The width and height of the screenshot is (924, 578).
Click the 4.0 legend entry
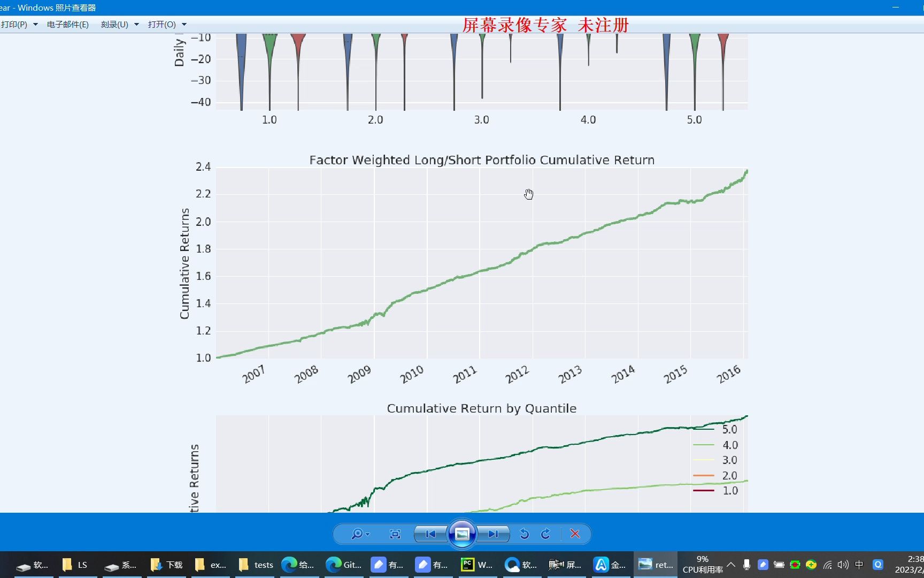click(x=715, y=445)
